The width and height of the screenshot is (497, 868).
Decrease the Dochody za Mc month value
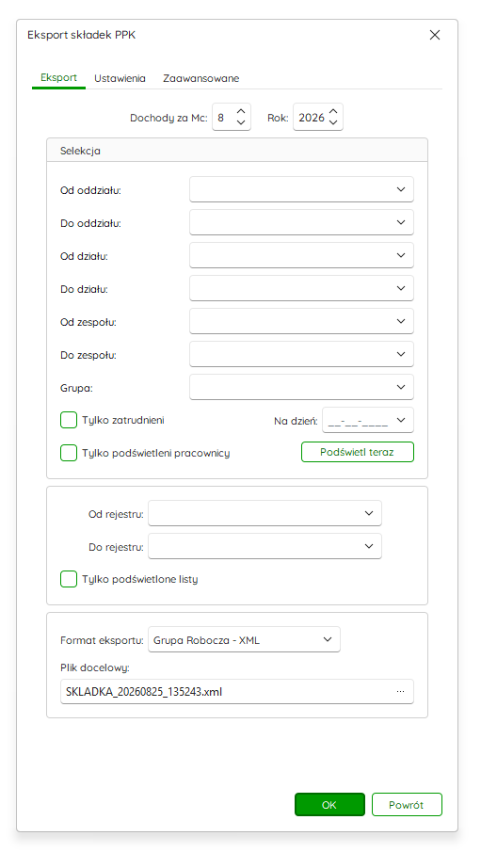(241, 122)
